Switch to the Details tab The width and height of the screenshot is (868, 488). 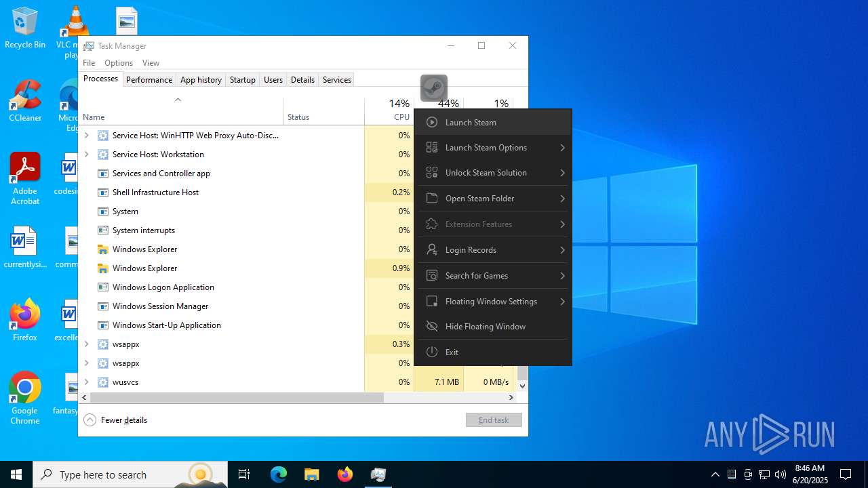pyautogui.click(x=302, y=80)
